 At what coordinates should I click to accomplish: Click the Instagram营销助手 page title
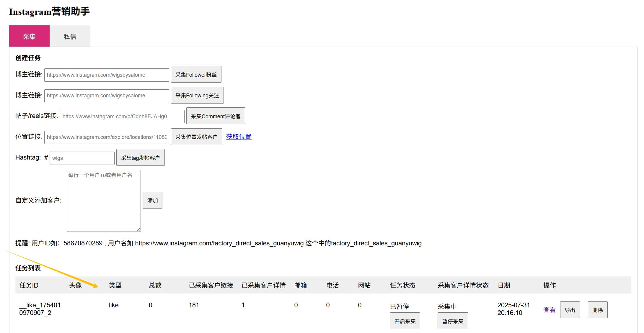point(49,12)
